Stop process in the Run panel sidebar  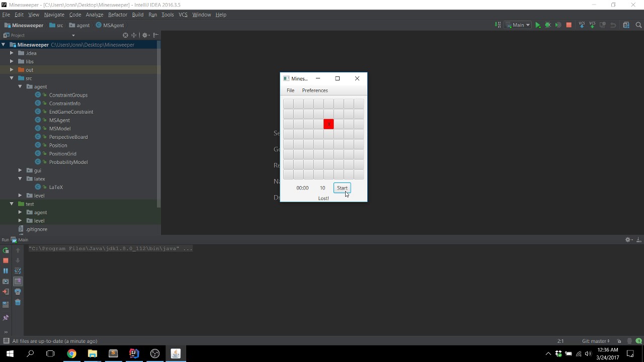click(6, 260)
